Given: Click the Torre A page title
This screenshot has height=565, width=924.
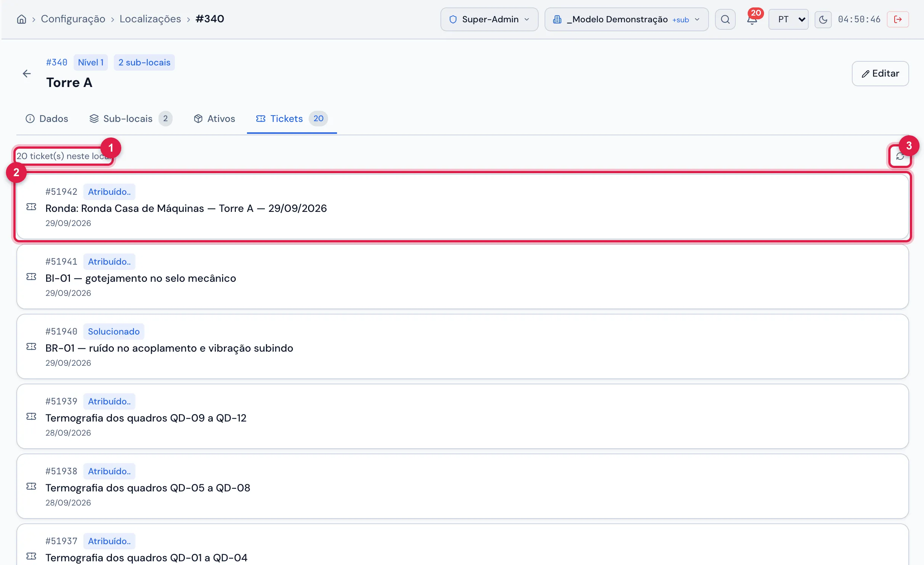Looking at the screenshot, I should pos(70,83).
